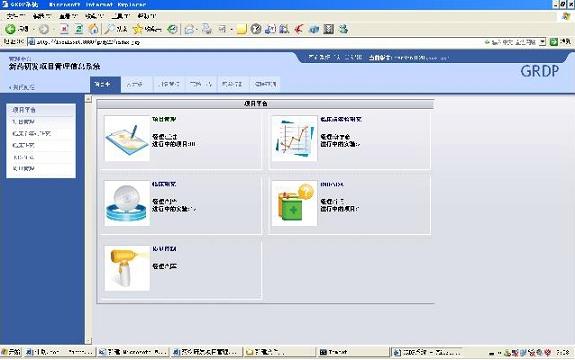Screen dimensions: 575x360
Task: Click the IE Refresh toolbar icon
Action: 79,29
